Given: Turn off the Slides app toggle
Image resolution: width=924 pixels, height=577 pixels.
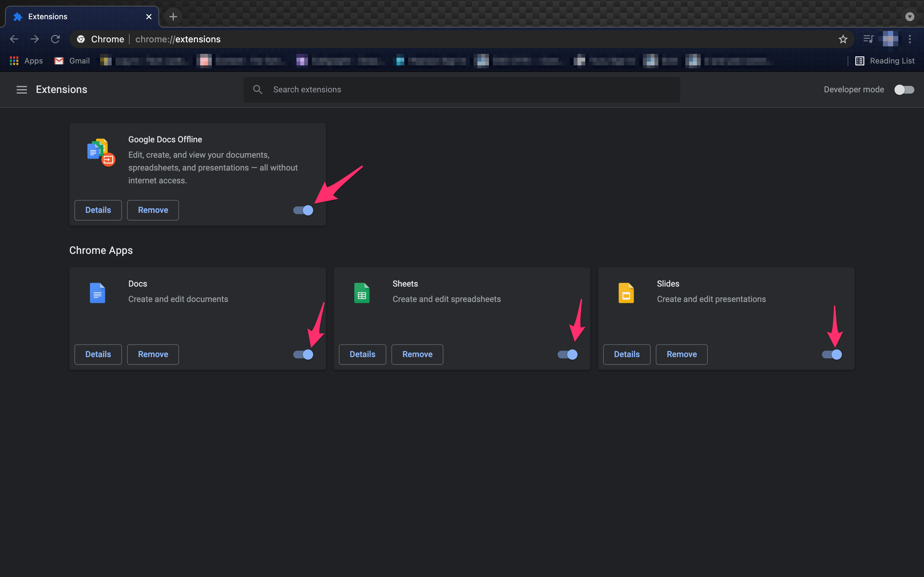Looking at the screenshot, I should 832,355.
